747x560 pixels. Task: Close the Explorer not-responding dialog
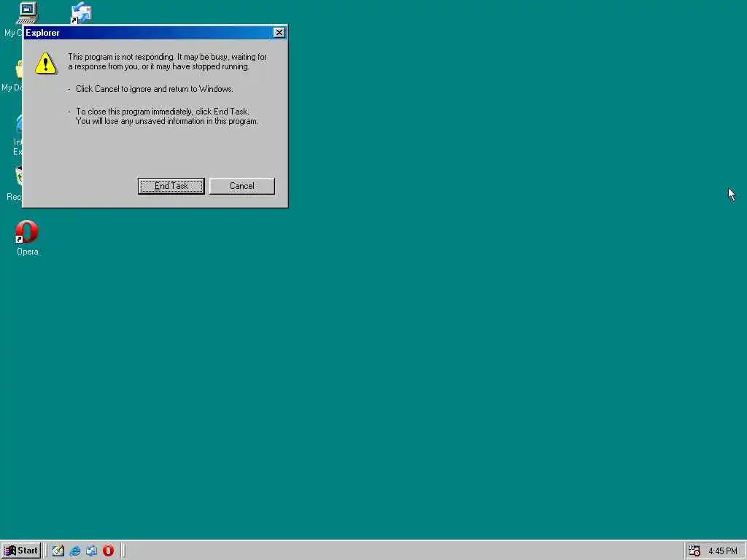click(x=279, y=32)
